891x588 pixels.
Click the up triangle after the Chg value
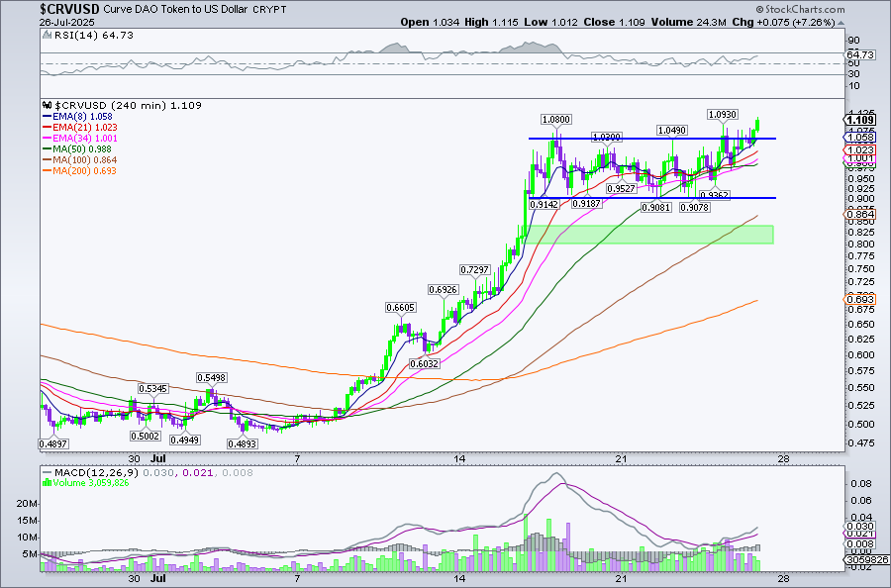click(841, 23)
